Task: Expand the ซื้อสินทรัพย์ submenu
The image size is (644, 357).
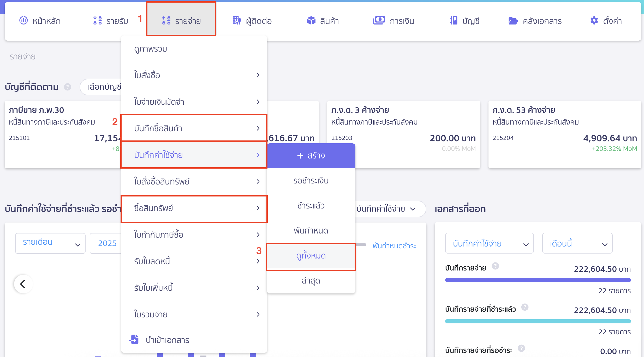Action: click(x=194, y=208)
